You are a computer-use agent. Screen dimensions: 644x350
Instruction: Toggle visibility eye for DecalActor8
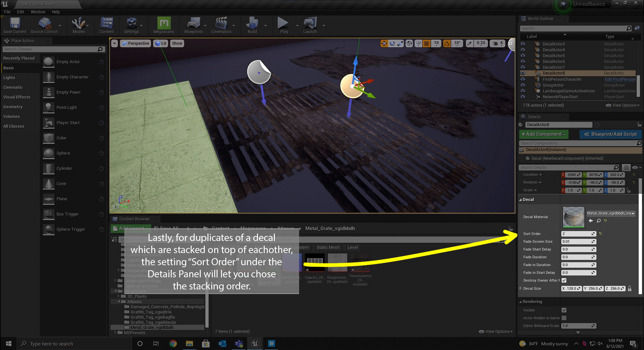coord(523,73)
